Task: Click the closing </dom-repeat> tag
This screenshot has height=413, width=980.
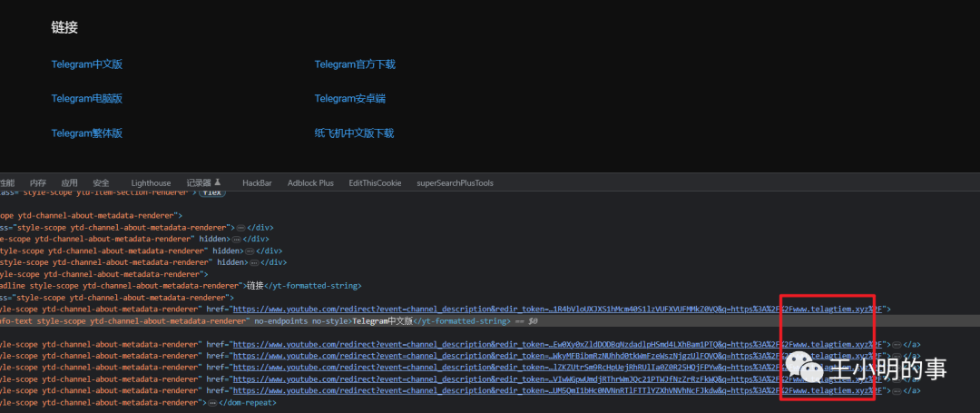Action: point(246,403)
